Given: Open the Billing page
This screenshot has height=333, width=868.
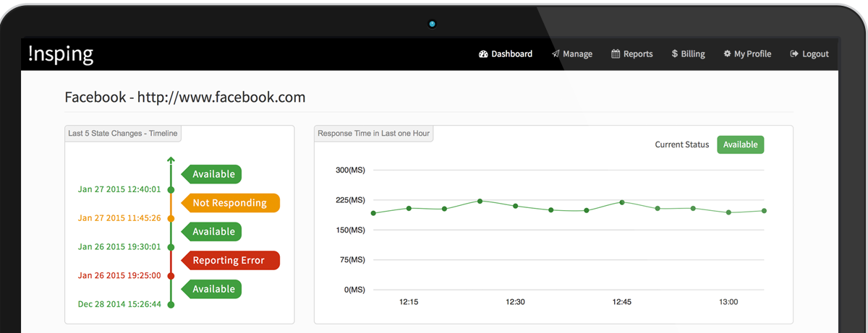Looking at the screenshot, I should pyautogui.click(x=689, y=54).
